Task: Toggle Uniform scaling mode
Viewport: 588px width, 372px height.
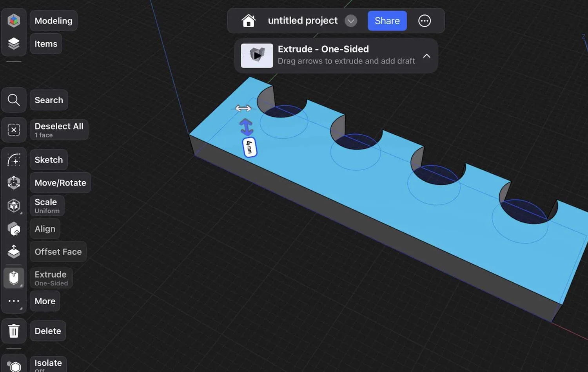Action: tap(47, 206)
